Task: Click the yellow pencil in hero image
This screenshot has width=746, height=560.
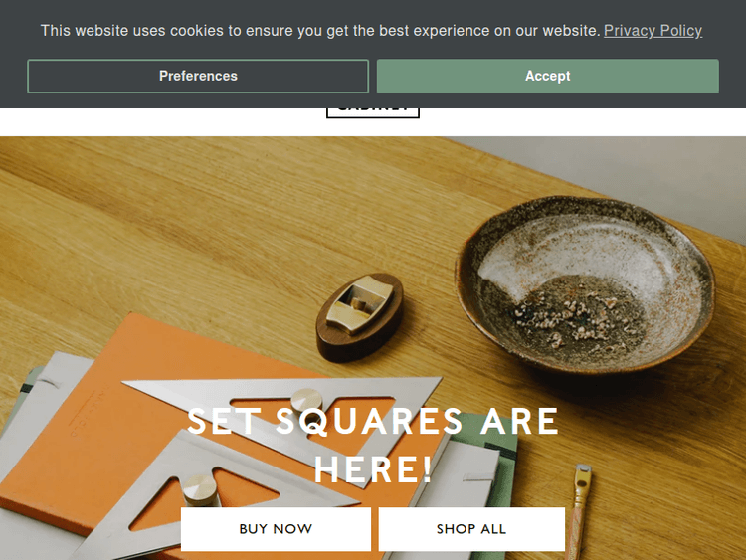Action: click(x=581, y=511)
